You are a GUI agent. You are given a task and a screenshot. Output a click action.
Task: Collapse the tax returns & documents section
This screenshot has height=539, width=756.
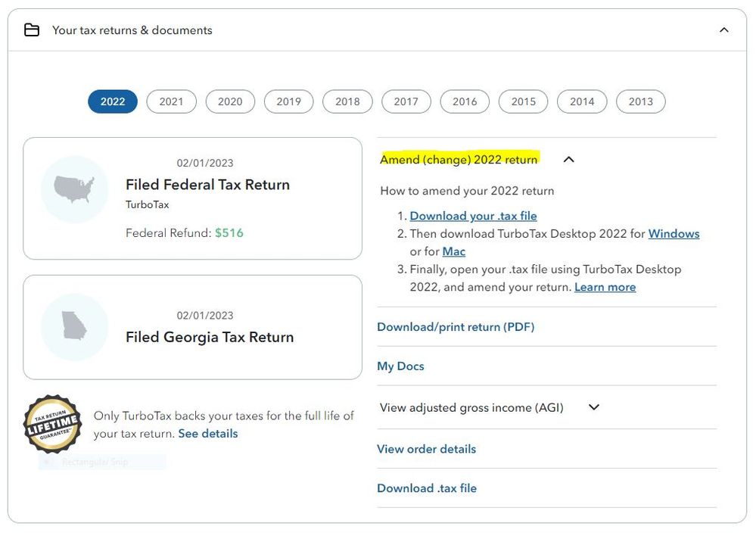click(723, 30)
